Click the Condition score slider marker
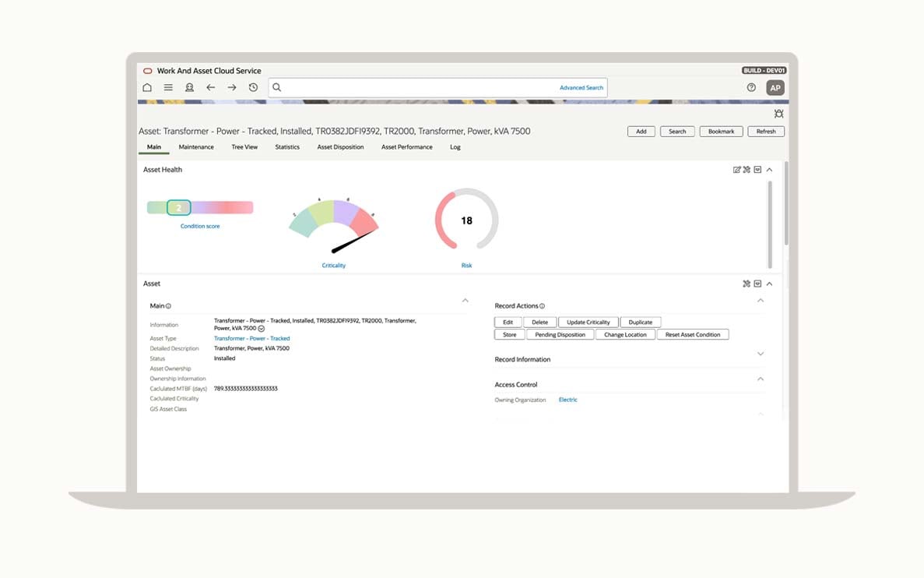Viewport: 924px width, 578px height. tap(179, 208)
